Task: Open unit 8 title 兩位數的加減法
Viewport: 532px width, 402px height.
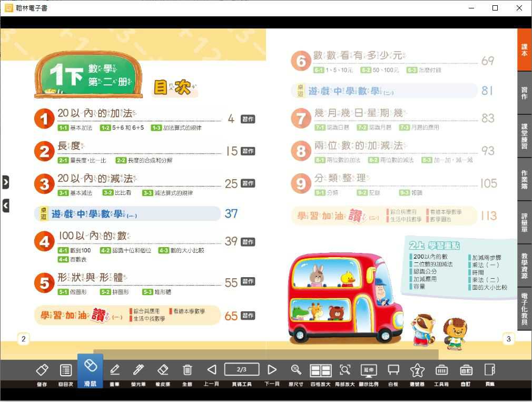Action: point(360,145)
